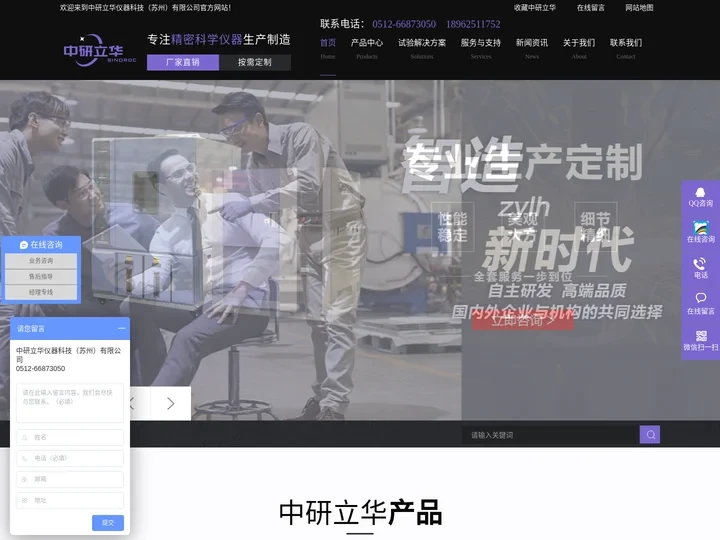Open the 关于我们 About menu

(579, 48)
